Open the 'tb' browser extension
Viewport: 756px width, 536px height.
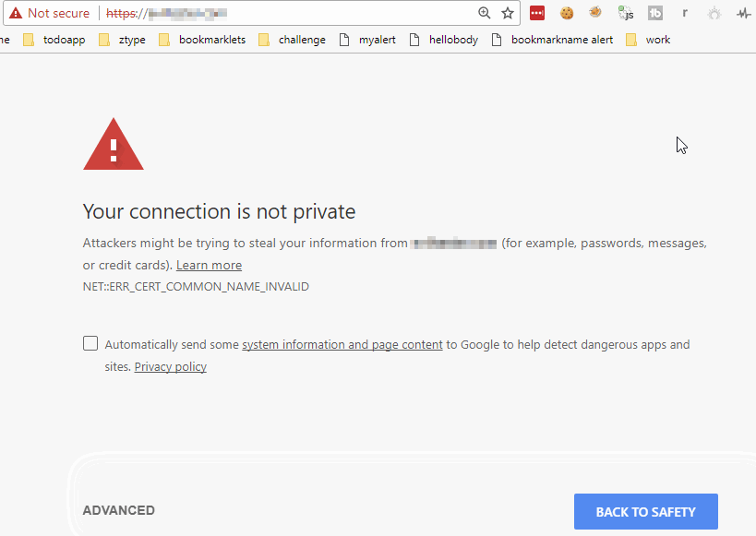coord(655,13)
